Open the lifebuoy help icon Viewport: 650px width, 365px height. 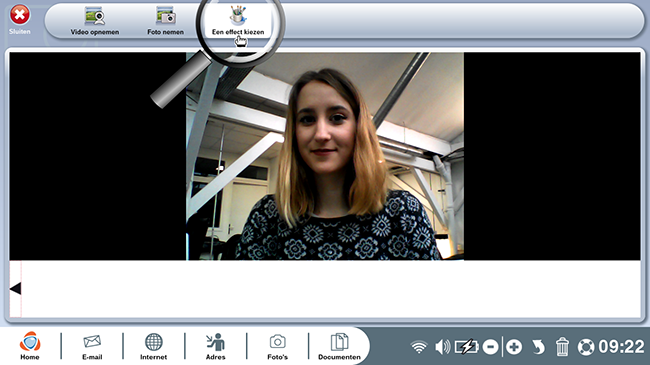point(586,347)
